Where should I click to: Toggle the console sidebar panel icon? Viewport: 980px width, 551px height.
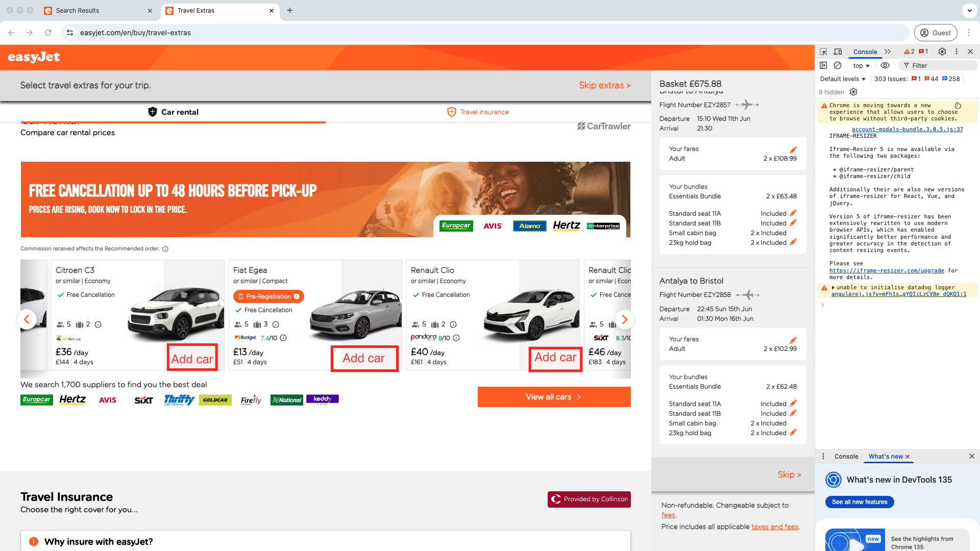(823, 65)
